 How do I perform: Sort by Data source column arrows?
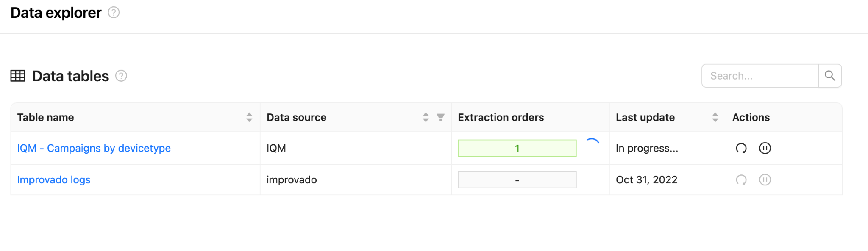pyautogui.click(x=426, y=117)
